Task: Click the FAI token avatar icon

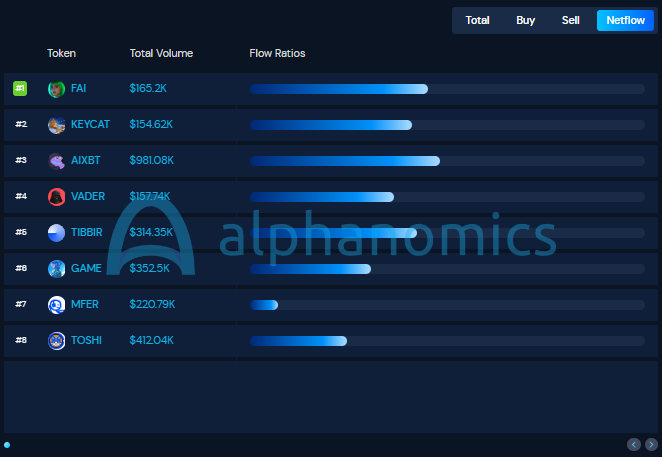Action: (56, 89)
